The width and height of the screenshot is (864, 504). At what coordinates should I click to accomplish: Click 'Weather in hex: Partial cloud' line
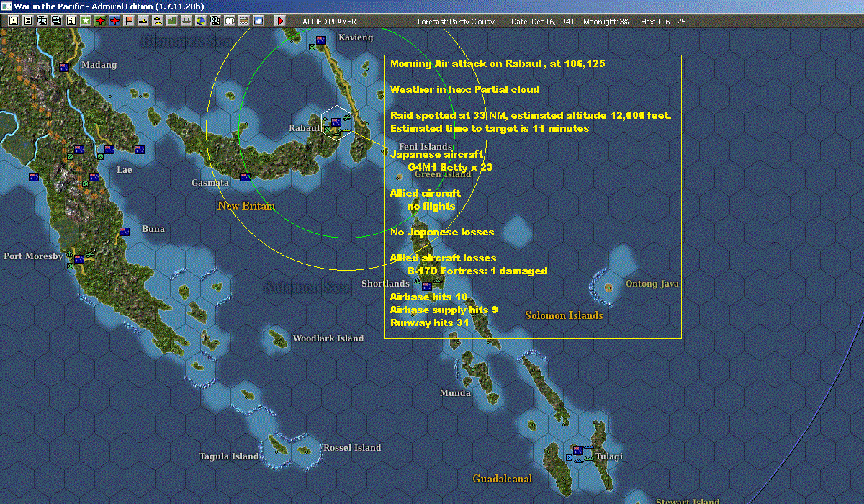(464, 89)
